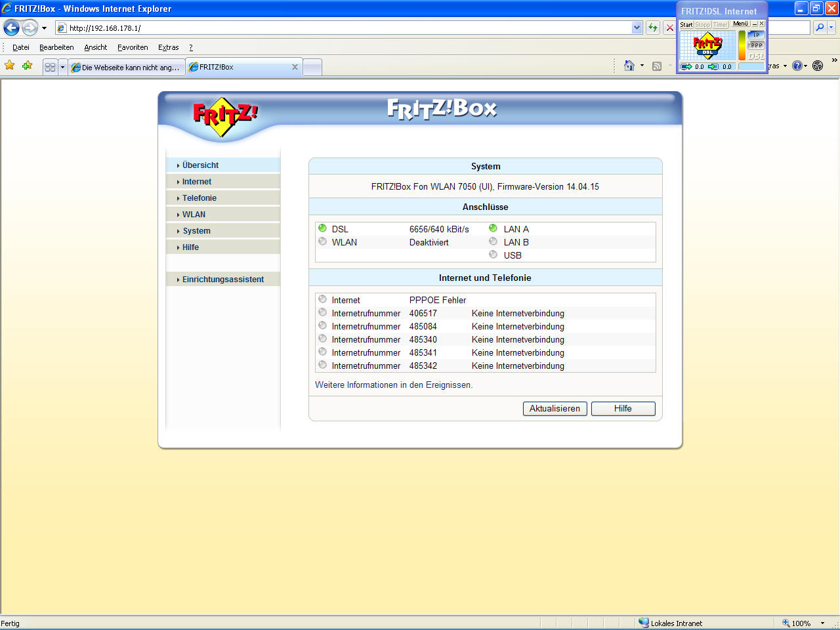Open a new blank tab

pos(312,67)
